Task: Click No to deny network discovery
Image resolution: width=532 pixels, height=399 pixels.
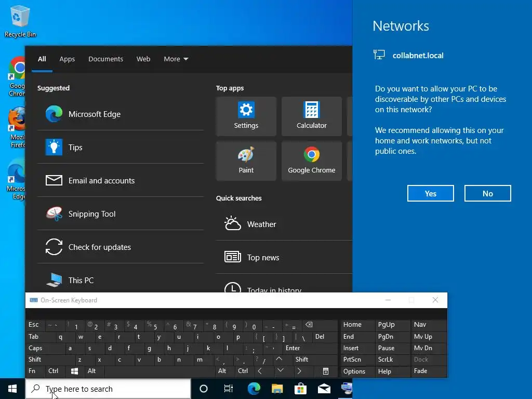Action: [487, 193]
